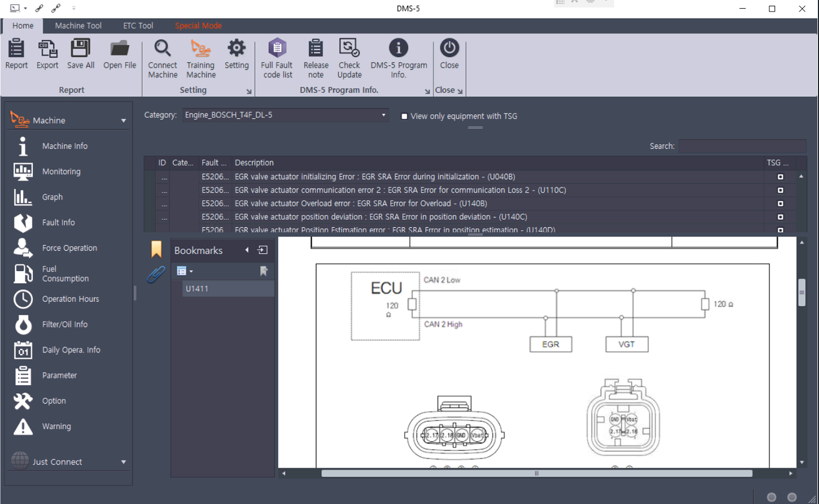Click document vertical scrollbar thumb
The height and width of the screenshot is (504, 819).
pos(802,293)
